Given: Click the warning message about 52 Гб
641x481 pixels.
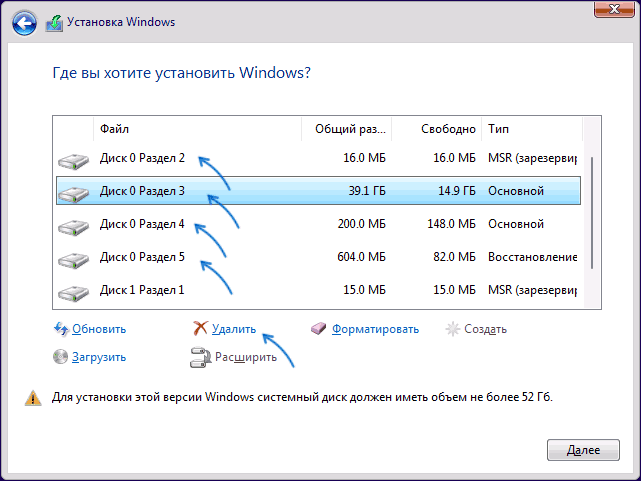Looking at the screenshot, I should [302, 397].
